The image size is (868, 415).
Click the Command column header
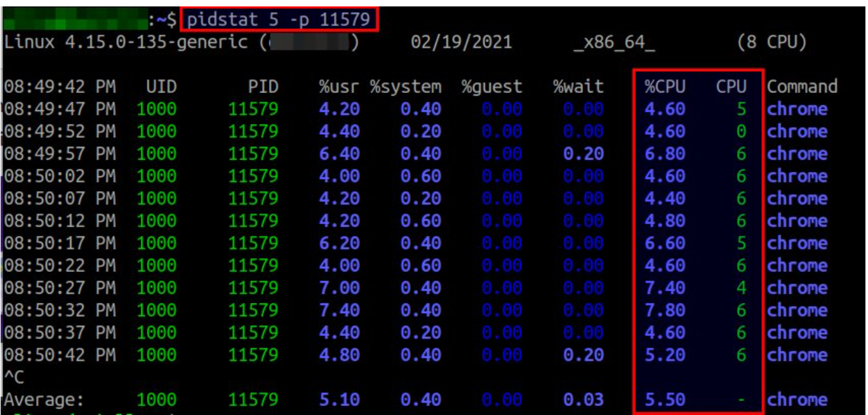(802, 87)
